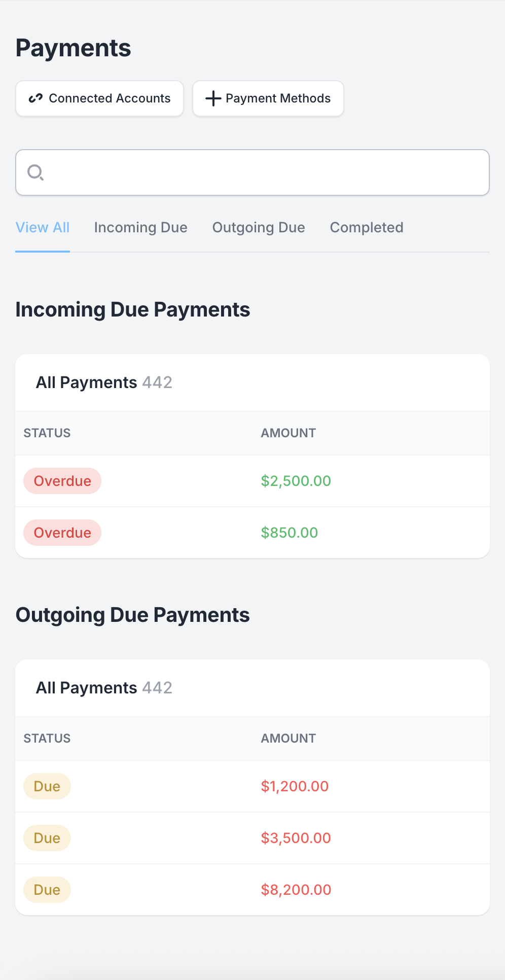Switch to the Incoming Due tab
The image size is (505, 980).
pos(140,227)
